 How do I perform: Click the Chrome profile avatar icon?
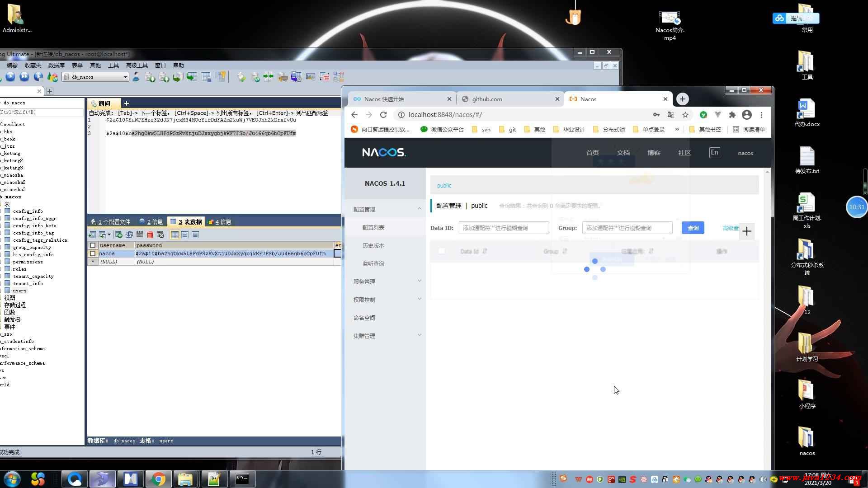tap(747, 115)
